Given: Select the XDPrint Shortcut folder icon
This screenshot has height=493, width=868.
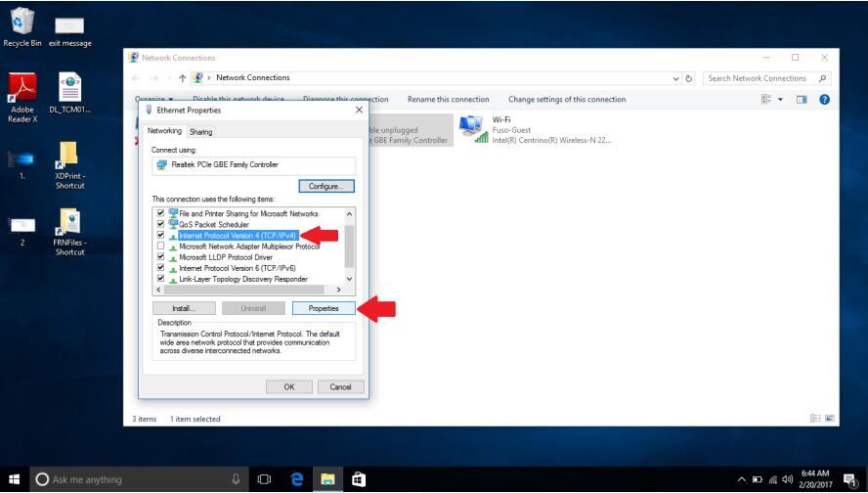Looking at the screenshot, I should point(69,165).
